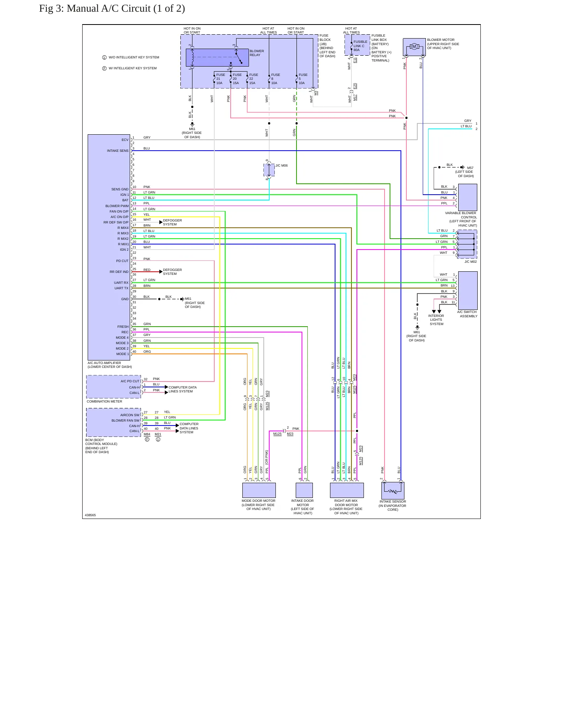Click the '(OR PNK)' wire note
Screen dimensions: 563x728
tap(266, 457)
